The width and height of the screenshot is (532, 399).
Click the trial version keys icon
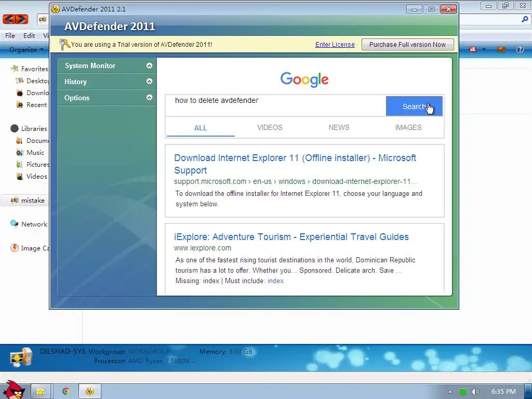pos(64,45)
